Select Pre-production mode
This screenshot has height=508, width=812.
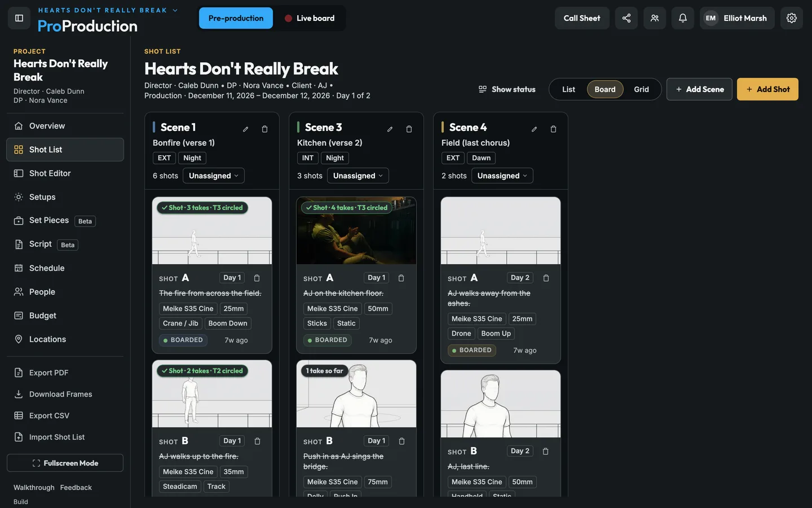tap(236, 18)
